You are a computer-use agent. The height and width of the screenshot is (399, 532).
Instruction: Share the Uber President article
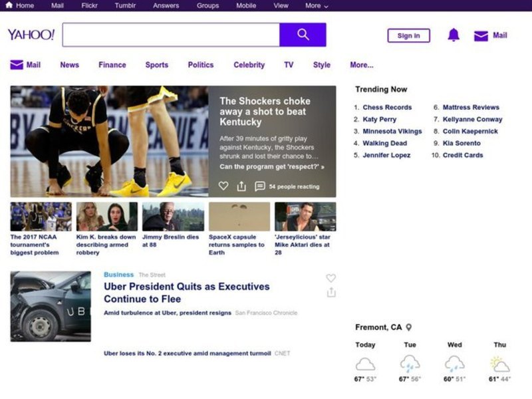[x=331, y=293]
